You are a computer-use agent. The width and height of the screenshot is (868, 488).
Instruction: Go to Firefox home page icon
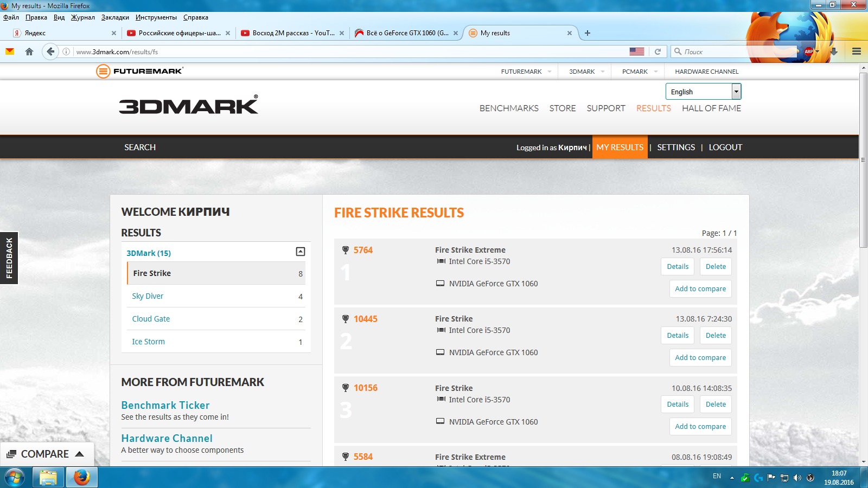pyautogui.click(x=29, y=52)
